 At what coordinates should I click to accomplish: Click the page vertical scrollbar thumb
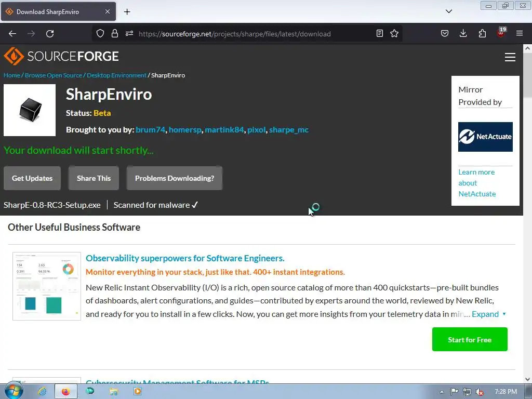(x=528, y=76)
